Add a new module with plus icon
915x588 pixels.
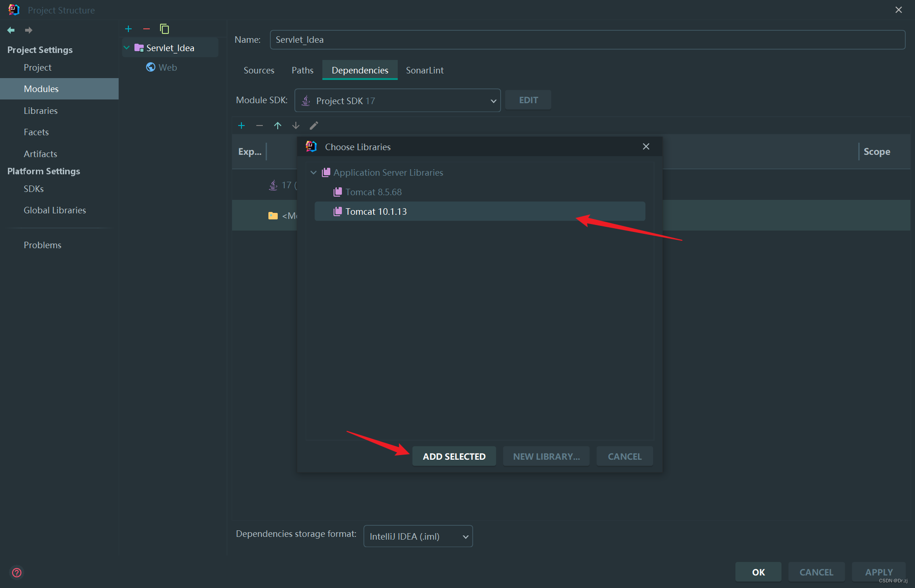(128, 29)
